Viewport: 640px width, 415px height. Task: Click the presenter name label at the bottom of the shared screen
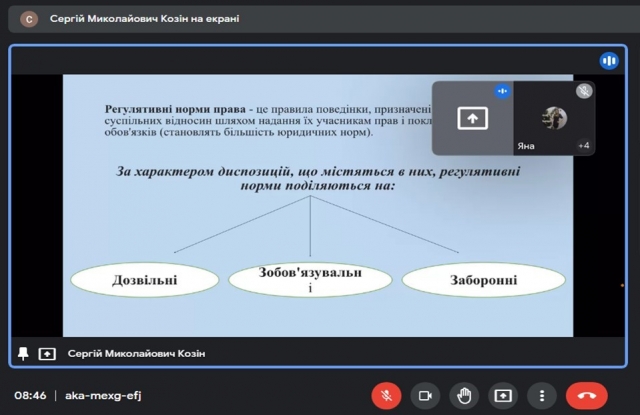click(x=136, y=353)
